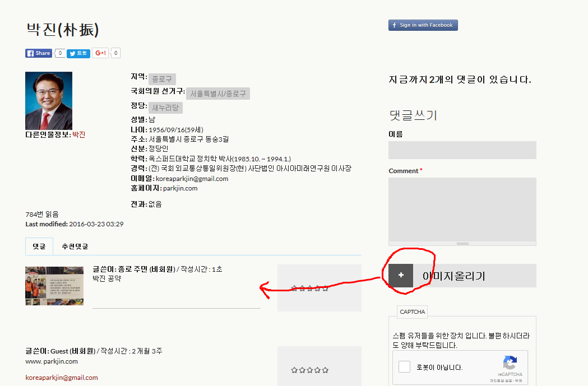Click the plus icon for image upload
Image resolution: width=588 pixels, height=386 pixels.
click(401, 276)
